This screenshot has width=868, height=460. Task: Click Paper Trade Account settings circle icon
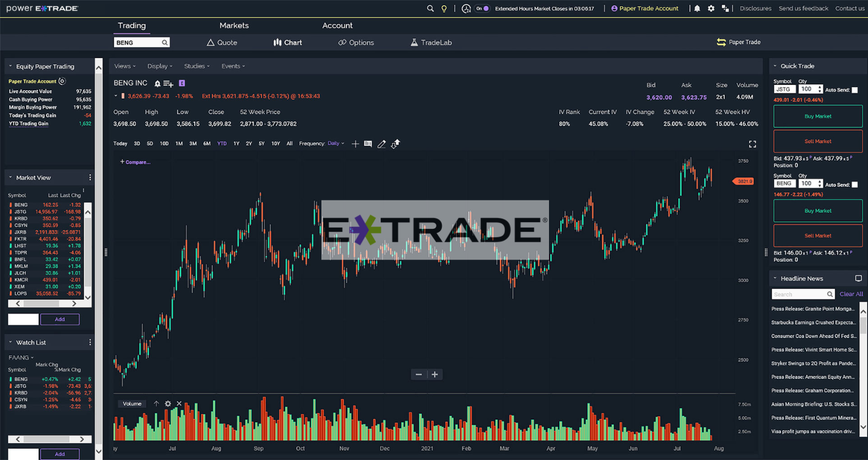click(62, 81)
